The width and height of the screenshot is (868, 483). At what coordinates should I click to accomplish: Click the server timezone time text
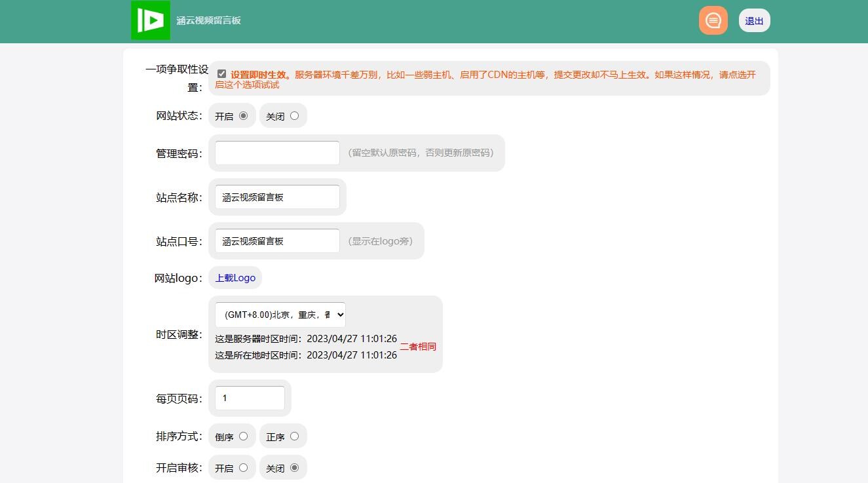point(305,338)
